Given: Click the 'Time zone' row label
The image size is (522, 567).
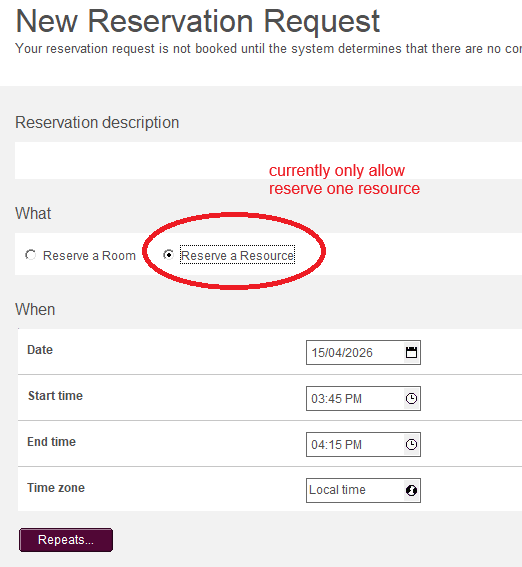Looking at the screenshot, I should click(56, 487).
